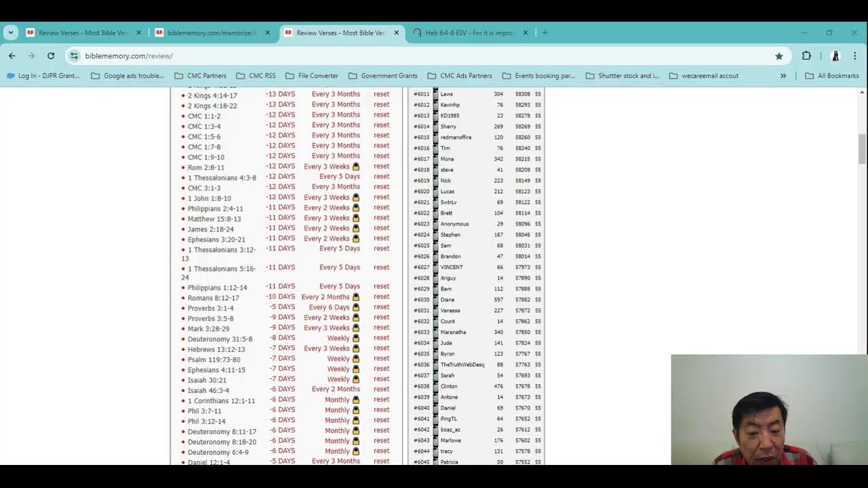Open the Deuteronomy 31:5-8 verse link
Viewport: 868px width, 488px height.
click(220, 339)
